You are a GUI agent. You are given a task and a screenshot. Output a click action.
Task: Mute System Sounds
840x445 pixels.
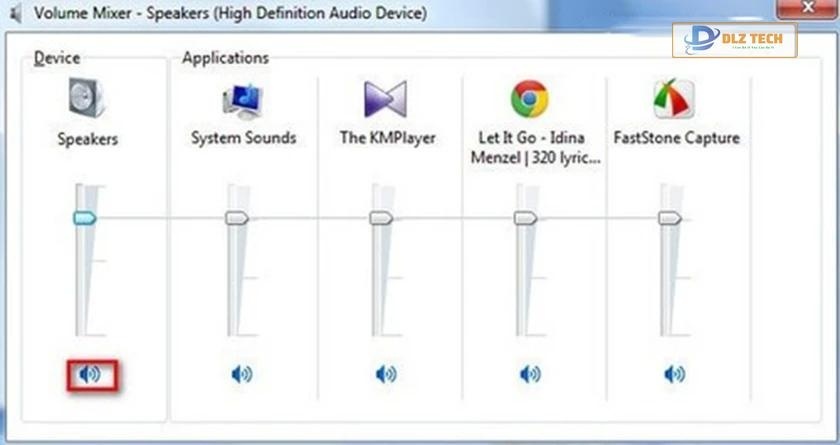coord(241,375)
